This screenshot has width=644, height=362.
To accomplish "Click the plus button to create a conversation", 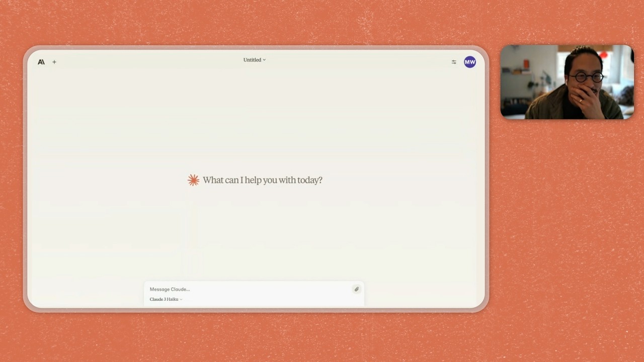I will point(54,62).
